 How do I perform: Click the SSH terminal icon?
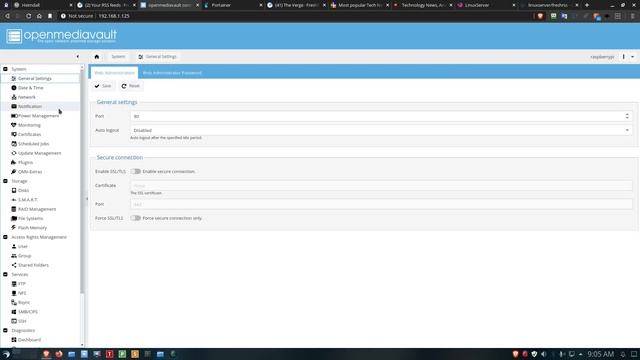pyautogui.click(x=14, y=321)
